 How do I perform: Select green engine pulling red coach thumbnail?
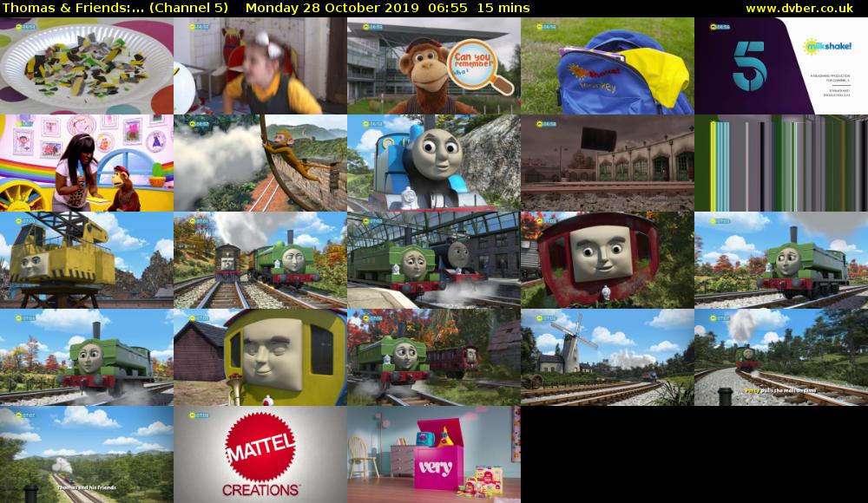[x=433, y=357]
